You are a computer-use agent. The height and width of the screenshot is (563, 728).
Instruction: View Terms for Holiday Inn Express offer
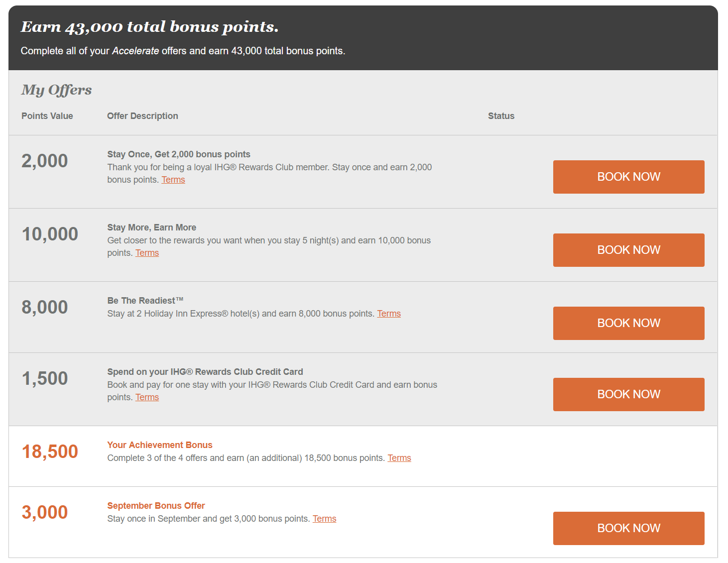pos(388,314)
